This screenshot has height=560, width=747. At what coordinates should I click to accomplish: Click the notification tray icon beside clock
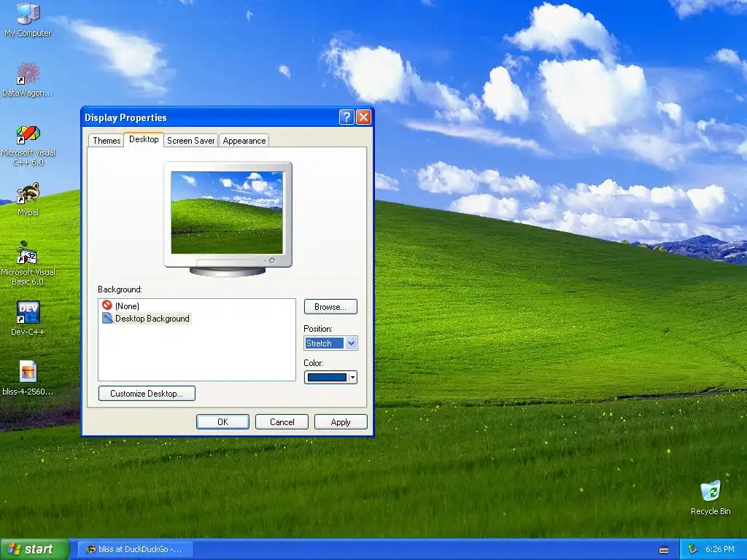693,549
